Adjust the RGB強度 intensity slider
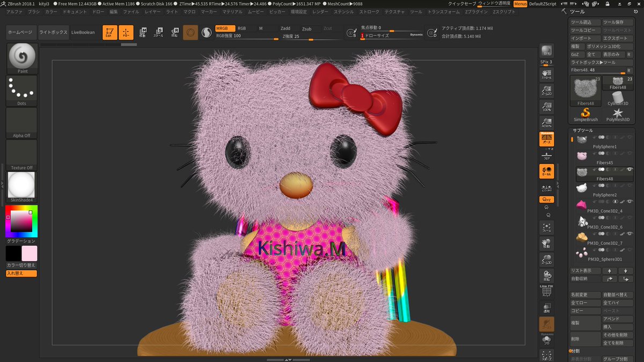The image size is (644, 362). (247, 36)
